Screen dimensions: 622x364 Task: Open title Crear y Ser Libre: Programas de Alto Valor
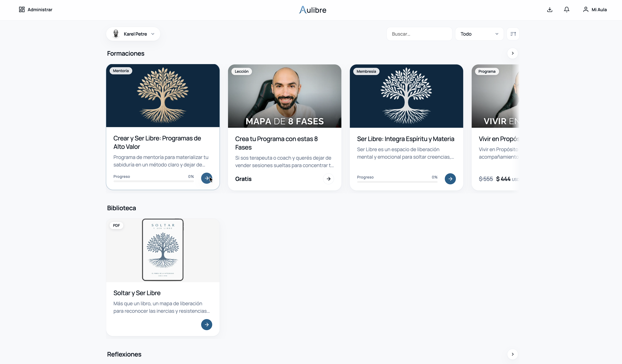point(157,143)
